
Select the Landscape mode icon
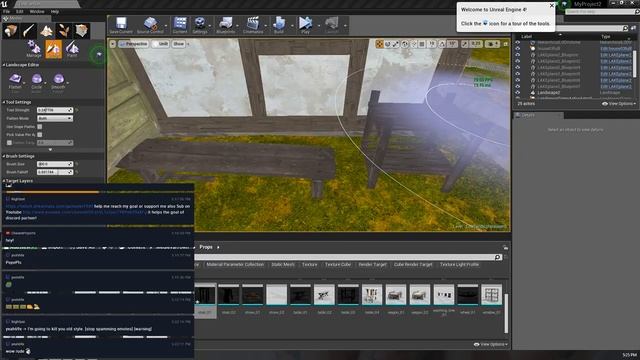pos(46,31)
